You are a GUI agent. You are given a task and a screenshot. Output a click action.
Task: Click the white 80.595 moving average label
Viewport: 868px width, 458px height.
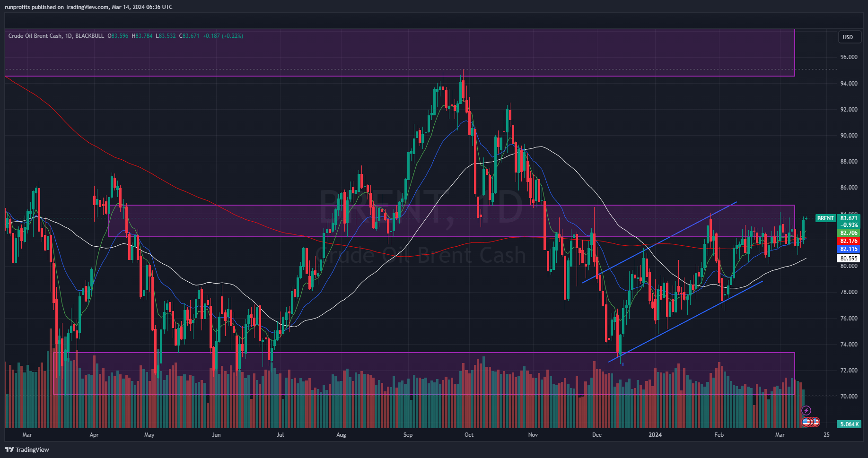(849, 259)
